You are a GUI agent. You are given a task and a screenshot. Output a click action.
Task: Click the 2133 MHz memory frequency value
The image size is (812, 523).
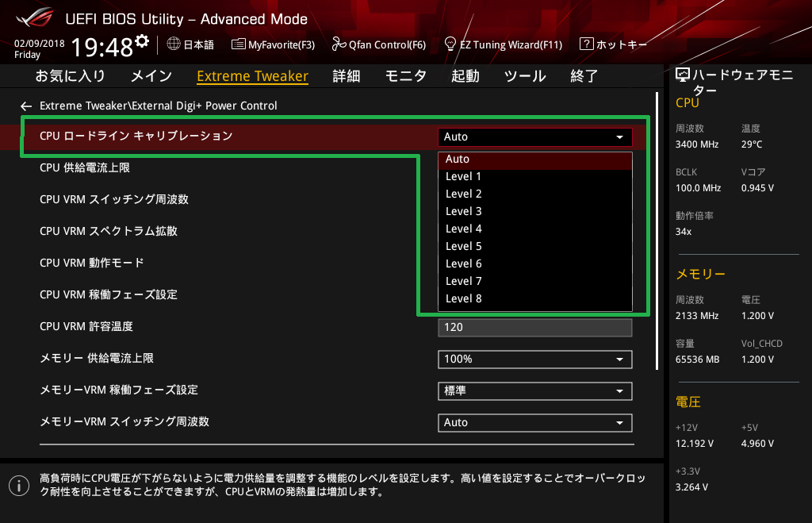697,316
